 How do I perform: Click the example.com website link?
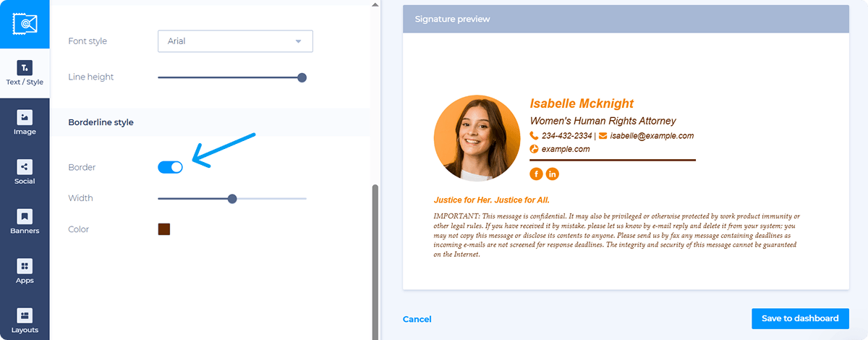[x=566, y=149]
